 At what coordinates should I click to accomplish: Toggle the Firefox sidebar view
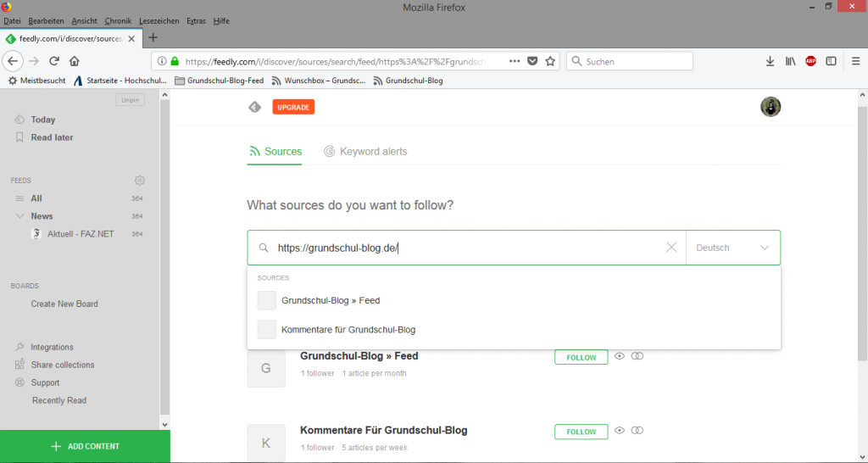pyautogui.click(x=831, y=61)
